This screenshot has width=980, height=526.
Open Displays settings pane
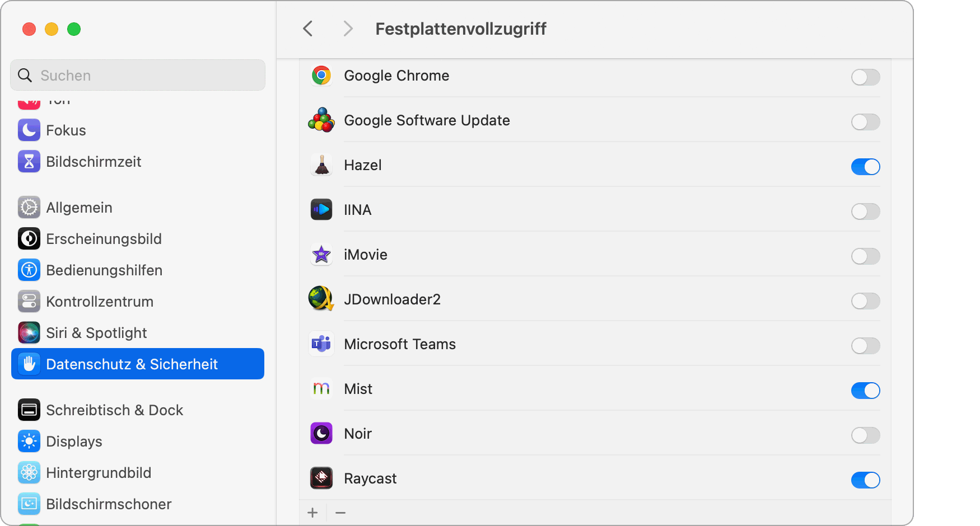(138, 442)
